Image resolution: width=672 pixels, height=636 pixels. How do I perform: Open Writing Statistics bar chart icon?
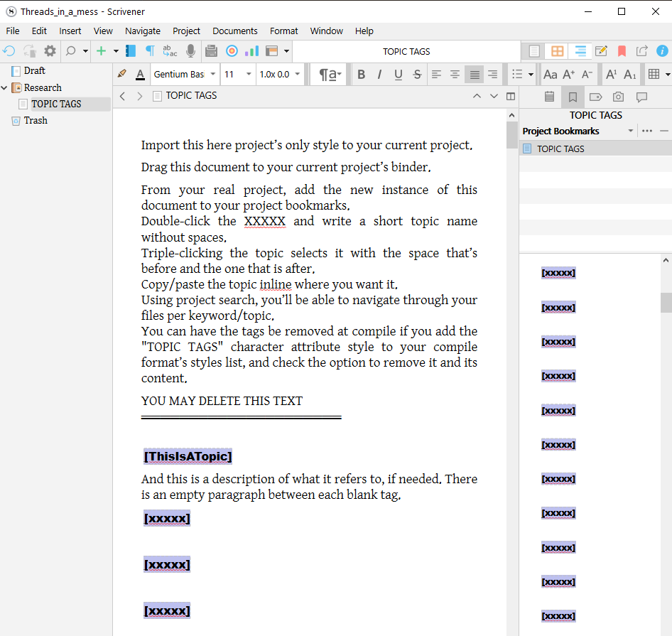(x=251, y=51)
